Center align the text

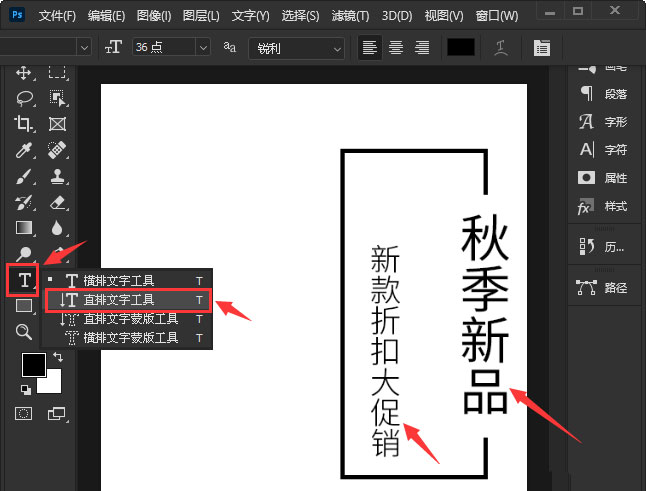[396, 48]
